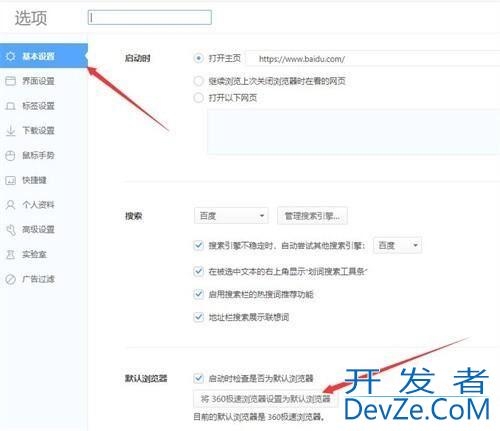Click the 实验室 flask icon
The width and height of the screenshot is (500, 431).
[x=10, y=254]
